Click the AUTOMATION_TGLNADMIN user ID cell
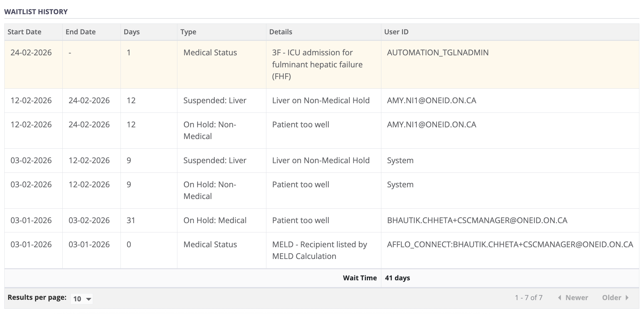Viewport: 644px width, 314px height. (x=438, y=53)
